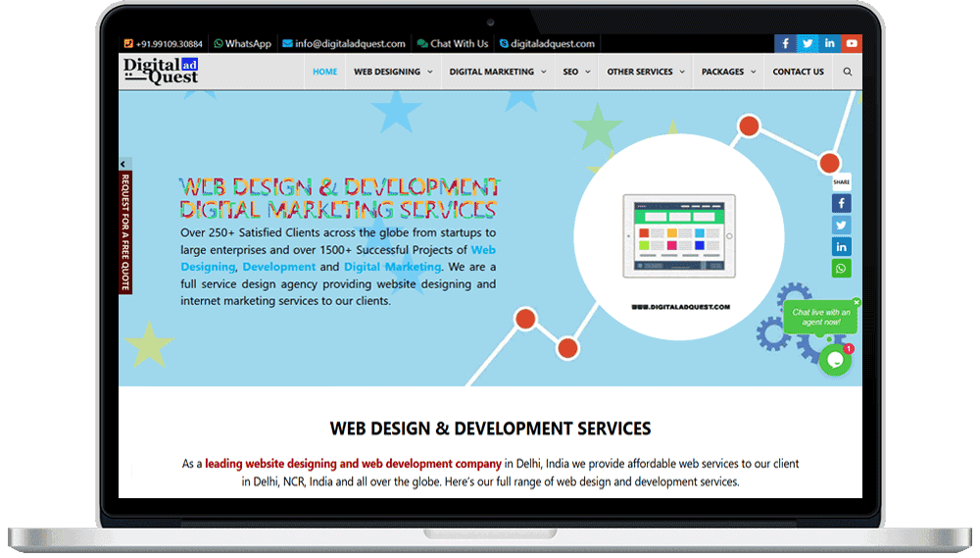This screenshot has width=980, height=558.
Task: Click the 'Digital Marketing' link in hero text
Action: pyautogui.click(x=393, y=267)
